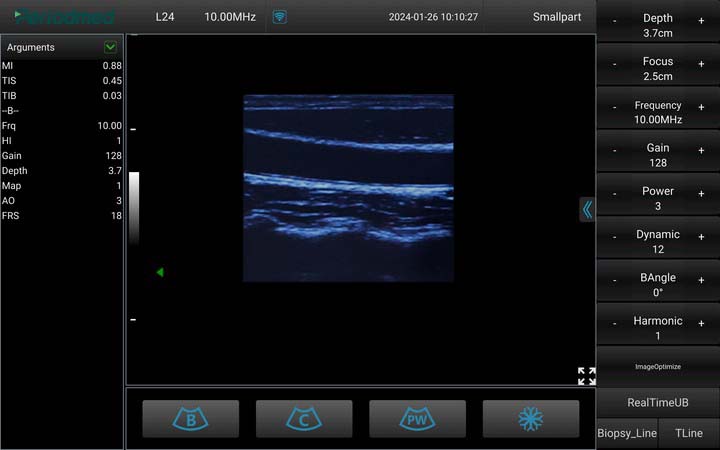Toggle RealTimeUB mode
720x450 pixels.
657,402
